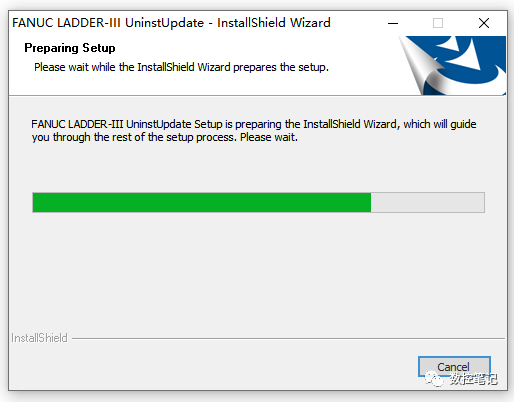The image size is (514, 402).
Task: Select the Preparing Setup heading
Action: pyautogui.click(x=70, y=48)
